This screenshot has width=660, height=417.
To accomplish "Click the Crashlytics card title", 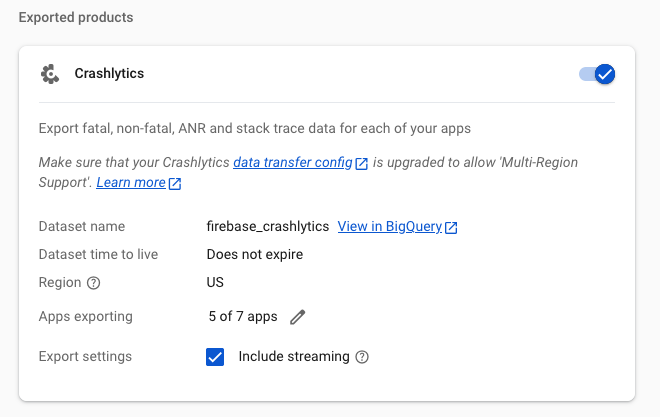I will pos(109,73).
